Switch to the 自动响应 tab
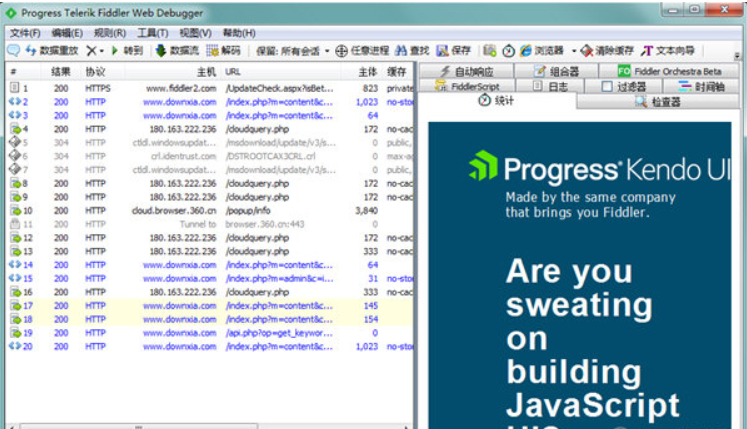 tap(466, 72)
